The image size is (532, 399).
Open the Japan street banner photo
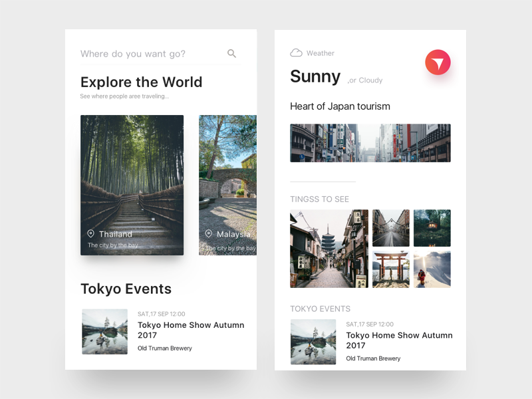tap(370, 143)
